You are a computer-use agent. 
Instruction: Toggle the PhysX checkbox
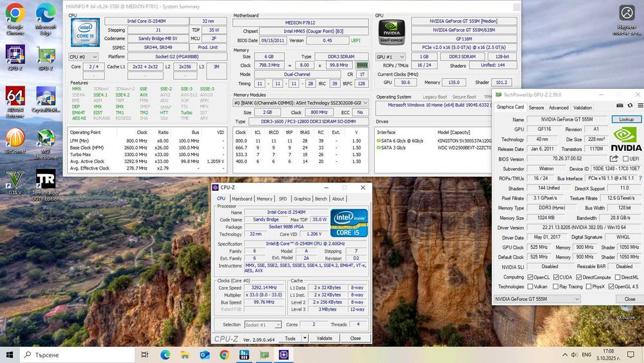[x=589, y=286]
